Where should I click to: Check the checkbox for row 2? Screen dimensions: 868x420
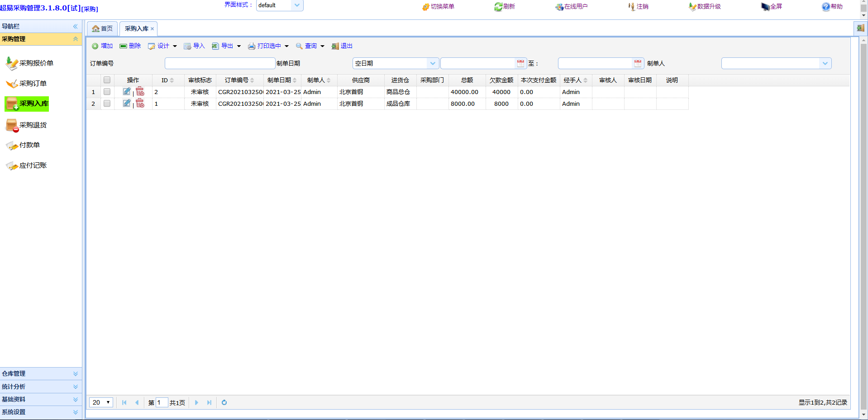[107, 104]
